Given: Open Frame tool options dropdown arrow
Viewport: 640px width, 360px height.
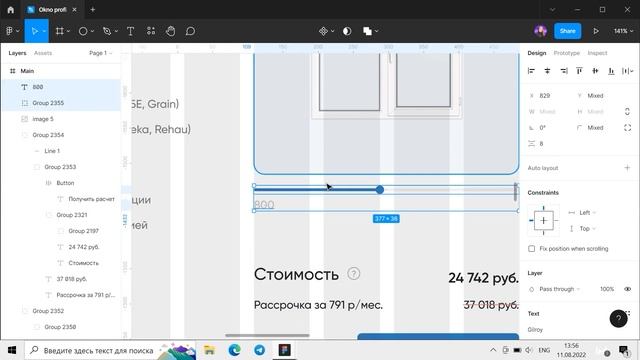Looking at the screenshot, I should 68,31.
